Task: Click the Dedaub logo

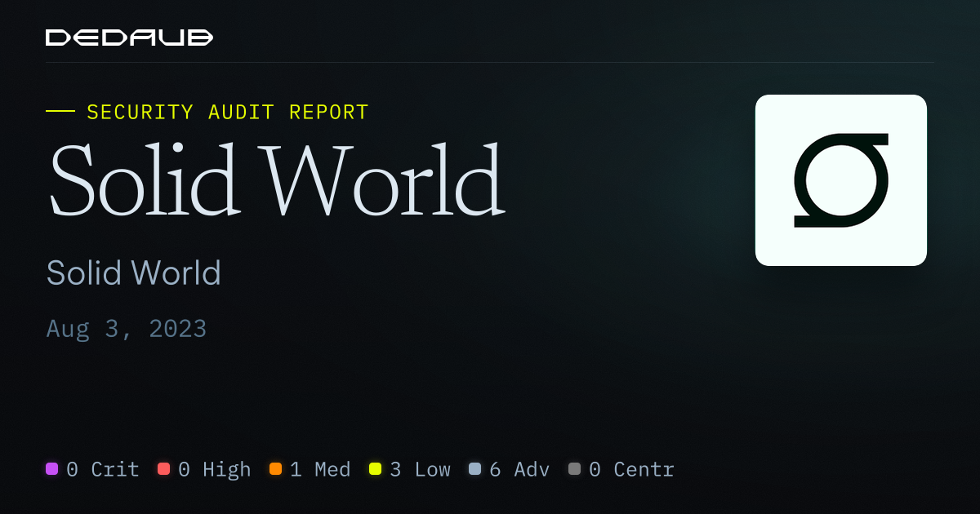Action: click(130, 38)
